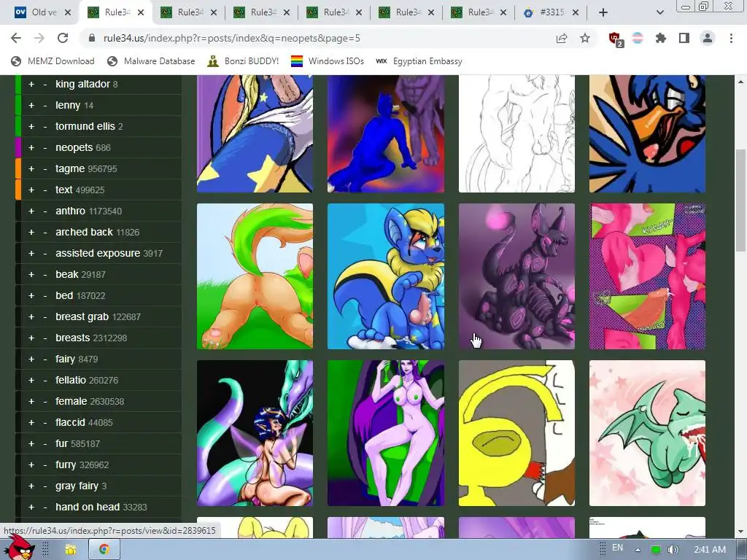The height and width of the screenshot is (560, 747).
Task: Open the Chrome profile avatar
Action: pos(708,38)
